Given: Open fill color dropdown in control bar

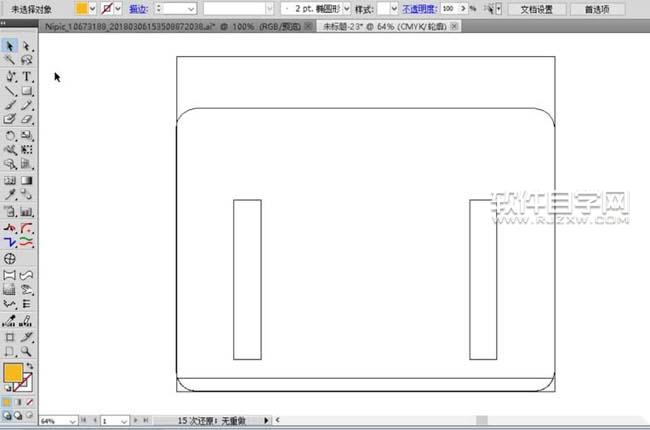Looking at the screenshot, I should click(92, 8).
